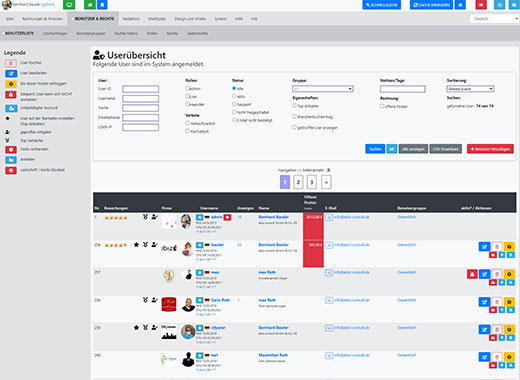520x380 pixels.
Task: Click the medal icon in Carla Roth row
Action: [145, 300]
